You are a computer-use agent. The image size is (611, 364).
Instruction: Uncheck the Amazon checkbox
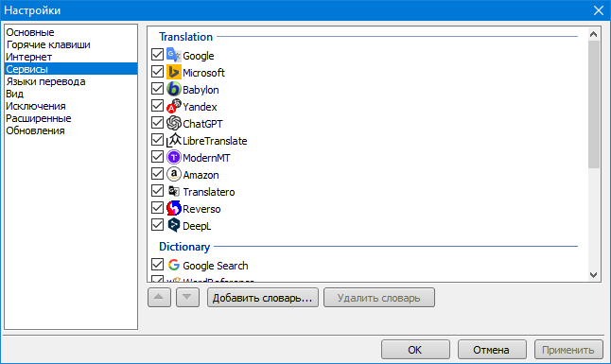157,174
